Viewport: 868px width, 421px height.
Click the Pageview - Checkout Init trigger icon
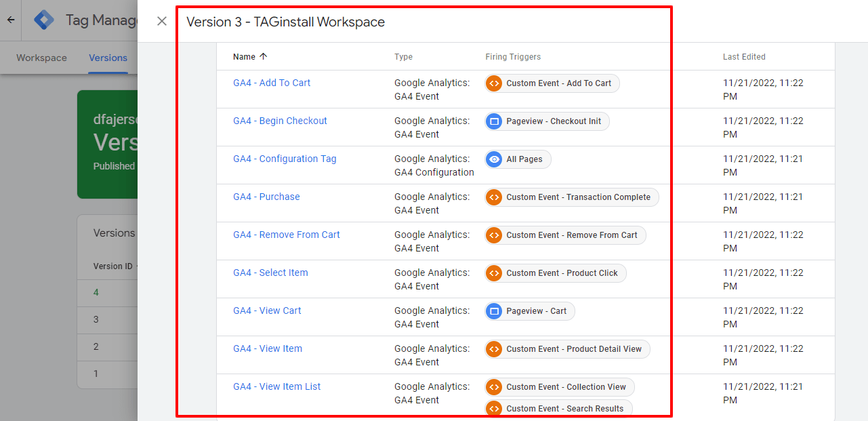[495, 121]
